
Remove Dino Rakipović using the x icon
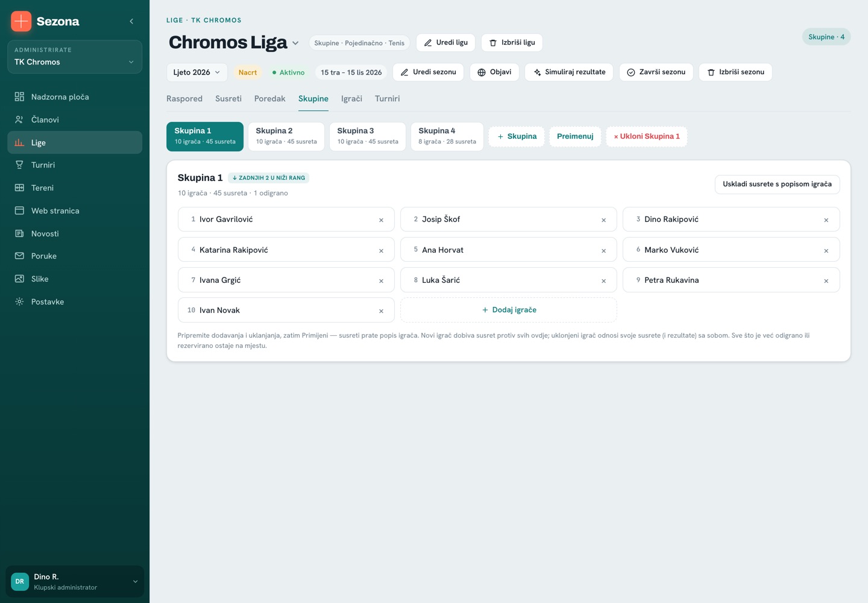point(826,220)
